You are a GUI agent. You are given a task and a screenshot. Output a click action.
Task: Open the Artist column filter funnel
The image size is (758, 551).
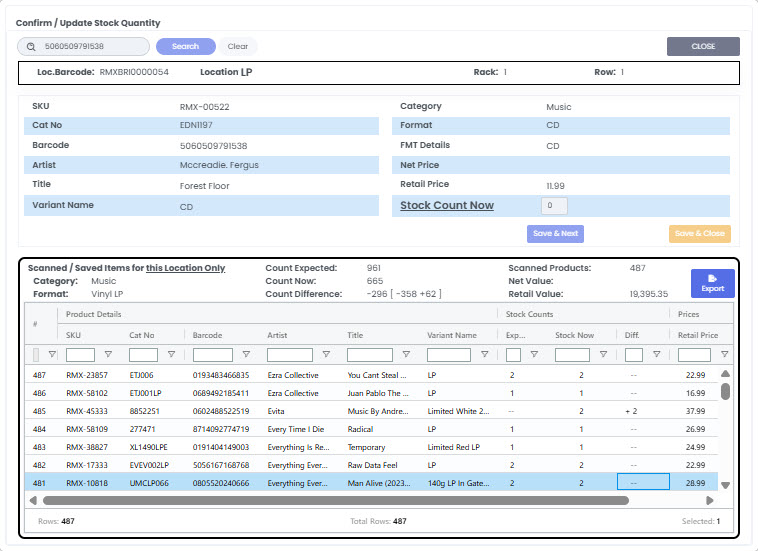tap(327, 355)
